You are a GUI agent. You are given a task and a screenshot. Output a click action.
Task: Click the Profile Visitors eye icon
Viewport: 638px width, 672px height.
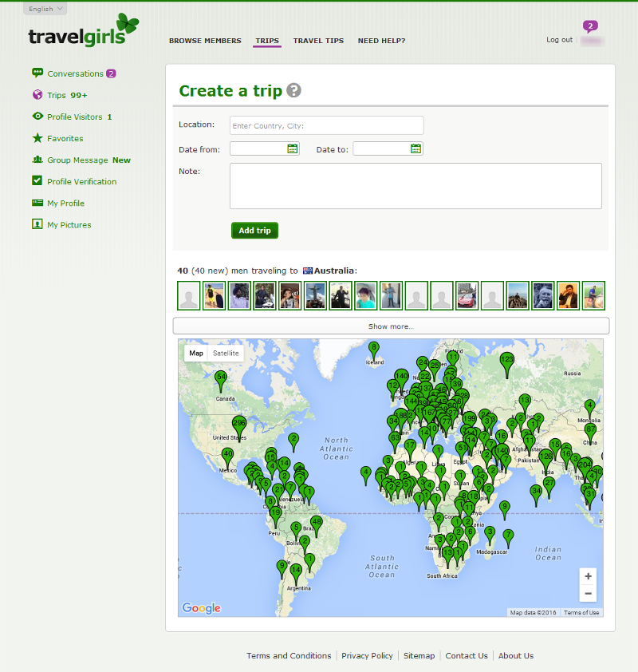tap(37, 116)
